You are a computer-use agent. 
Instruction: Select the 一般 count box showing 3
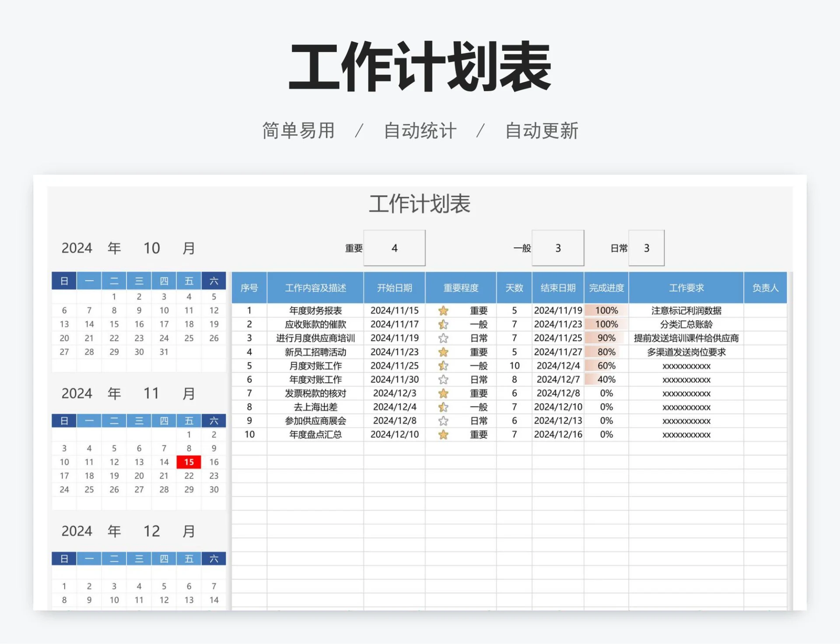pyautogui.click(x=558, y=248)
